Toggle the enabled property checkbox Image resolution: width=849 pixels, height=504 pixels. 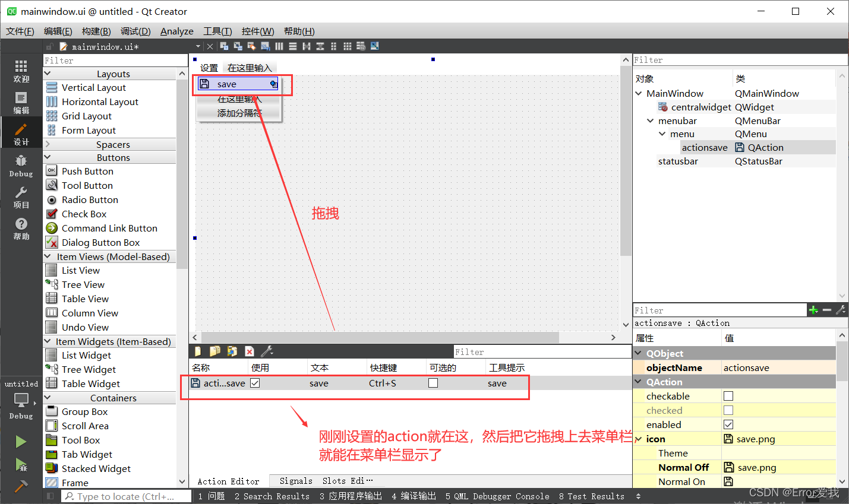tap(728, 424)
